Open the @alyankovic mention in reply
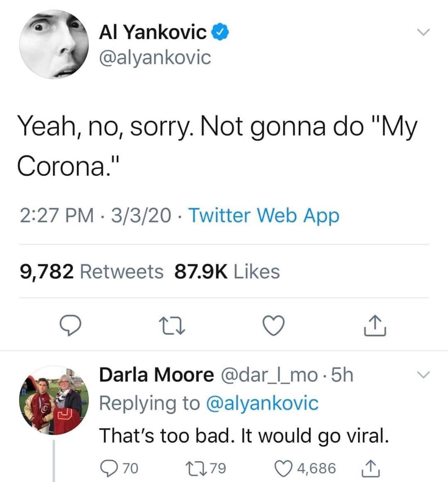The width and height of the screenshot is (448, 482). (262, 403)
